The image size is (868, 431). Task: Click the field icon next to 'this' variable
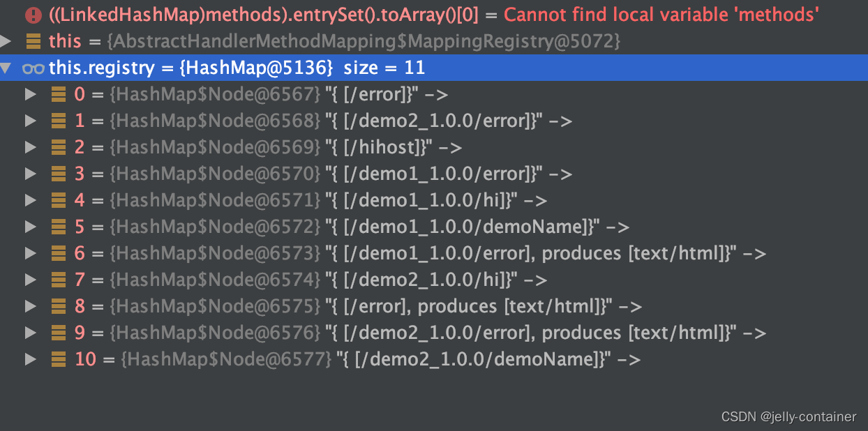[33, 41]
